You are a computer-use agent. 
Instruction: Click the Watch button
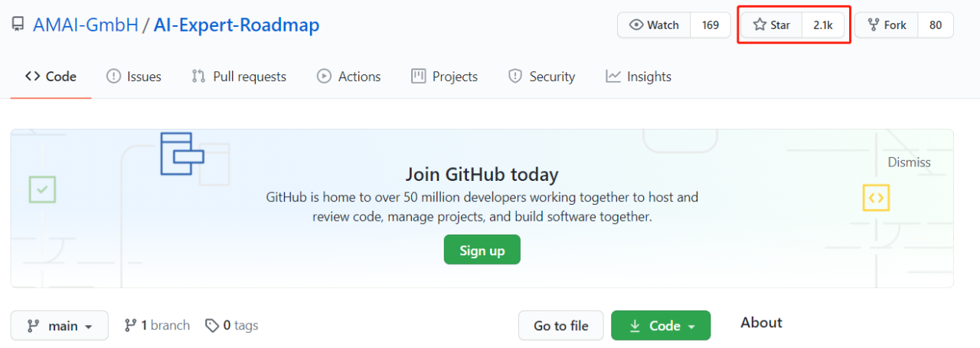(x=654, y=25)
